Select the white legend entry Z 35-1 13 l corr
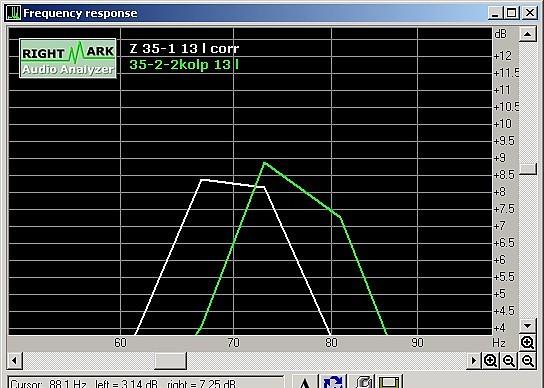Image resolution: width=544 pixels, height=388 pixels. [184, 49]
